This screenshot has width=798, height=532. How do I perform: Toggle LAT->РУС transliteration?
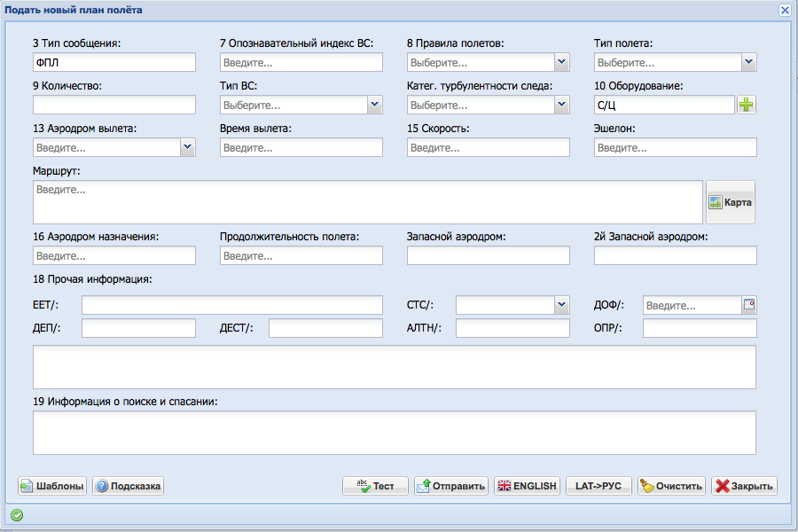click(x=598, y=486)
